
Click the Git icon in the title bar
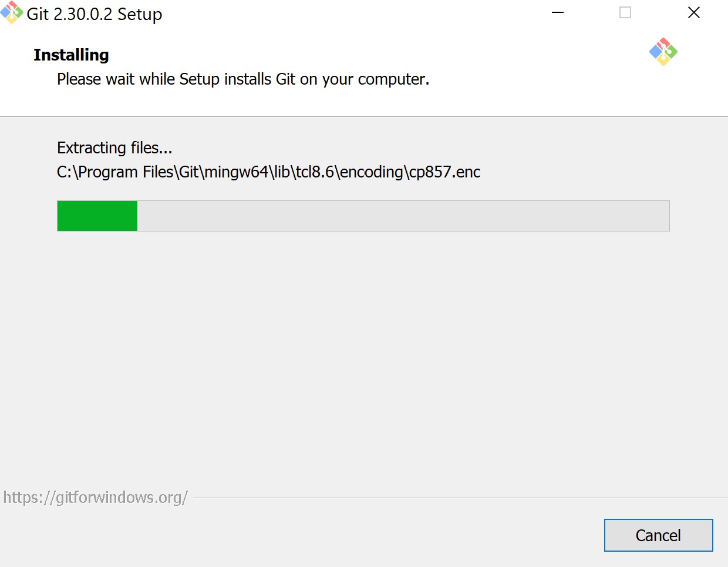tap(12, 12)
